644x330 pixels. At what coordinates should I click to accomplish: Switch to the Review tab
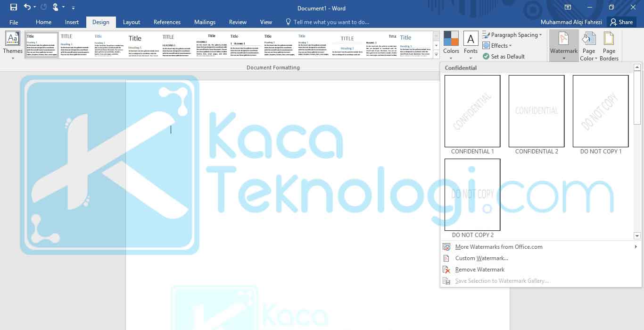coord(238,22)
